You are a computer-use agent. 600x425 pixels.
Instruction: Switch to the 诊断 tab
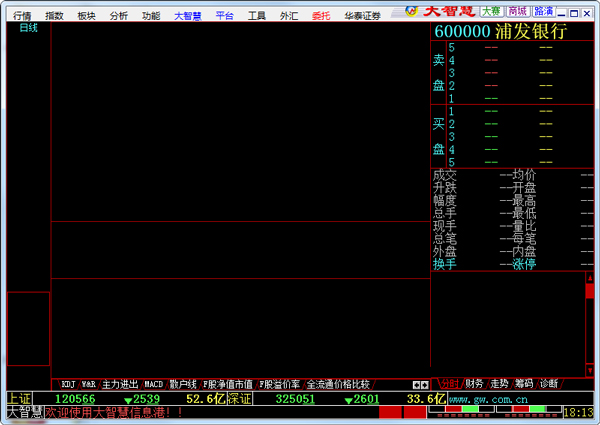coord(549,383)
